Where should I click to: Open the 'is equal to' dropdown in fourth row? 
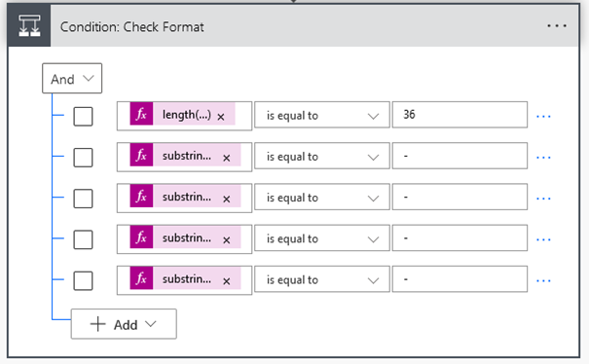pos(322,238)
